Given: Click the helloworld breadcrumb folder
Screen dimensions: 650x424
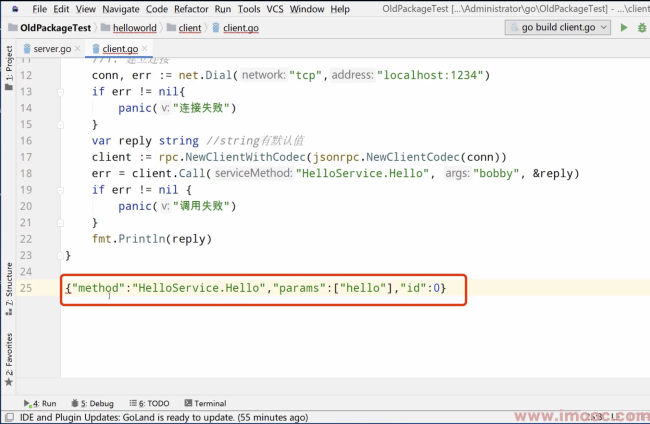Looking at the screenshot, I should tap(134, 28).
